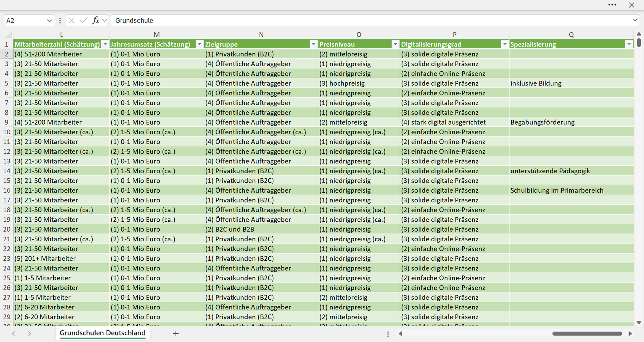The width and height of the screenshot is (644, 342).
Task: Click the horizontal scrollbar thumb
Action: click(x=587, y=333)
